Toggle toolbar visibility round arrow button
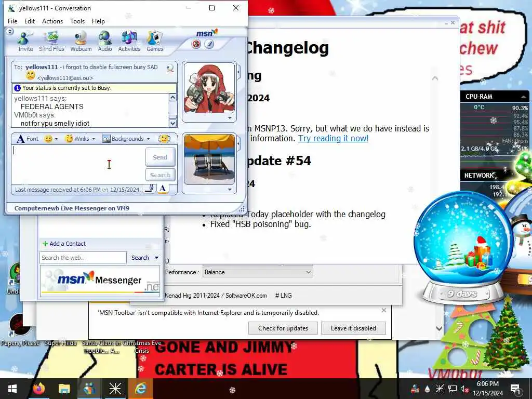 pos(10,32)
